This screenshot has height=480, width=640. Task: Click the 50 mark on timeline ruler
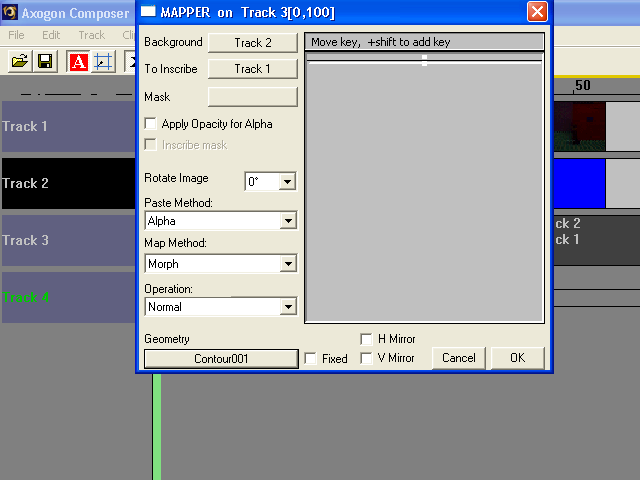click(x=582, y=85)
